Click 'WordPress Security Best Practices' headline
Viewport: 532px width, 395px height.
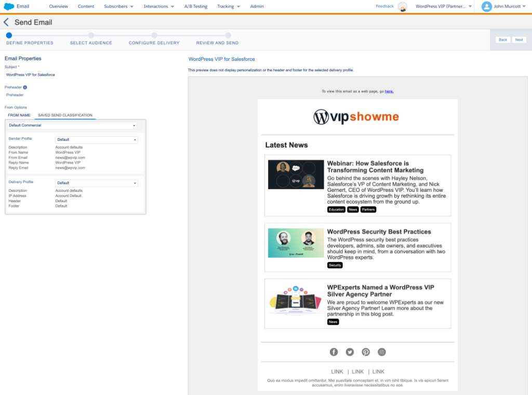[379, 232]
